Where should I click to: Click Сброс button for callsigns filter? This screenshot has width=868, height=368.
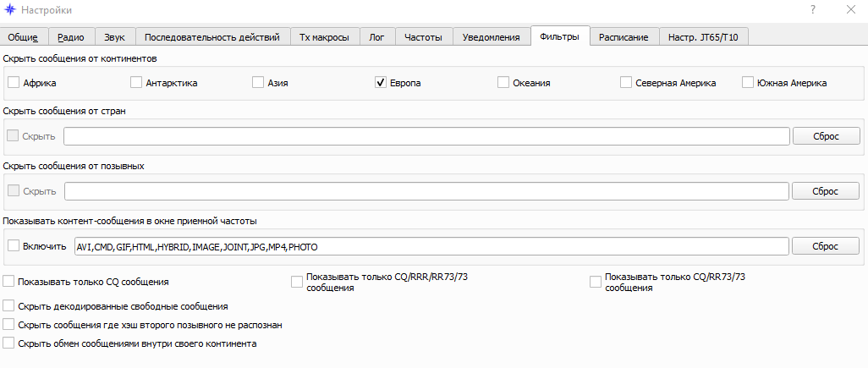(x=826, y=191)
